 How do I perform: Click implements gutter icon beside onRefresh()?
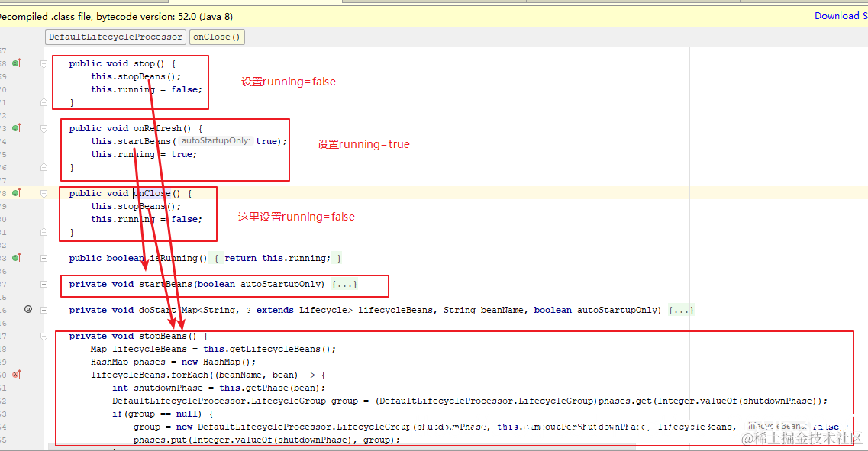tap(17, 128)
